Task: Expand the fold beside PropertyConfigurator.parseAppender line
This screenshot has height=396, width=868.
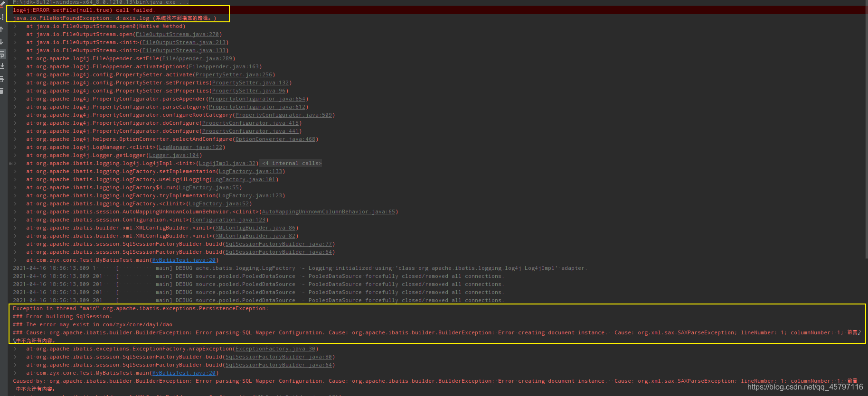Action: (15, 99)
